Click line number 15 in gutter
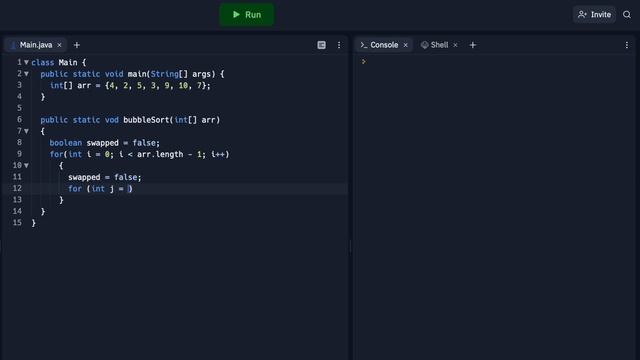The height and width of the screenshot is (360, 640). 17,222
